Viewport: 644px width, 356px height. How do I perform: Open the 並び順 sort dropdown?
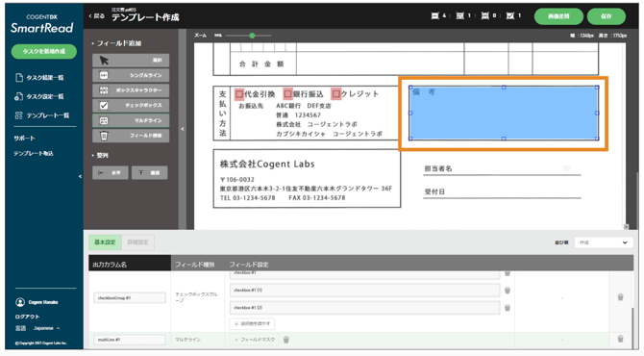click(603, 242)
